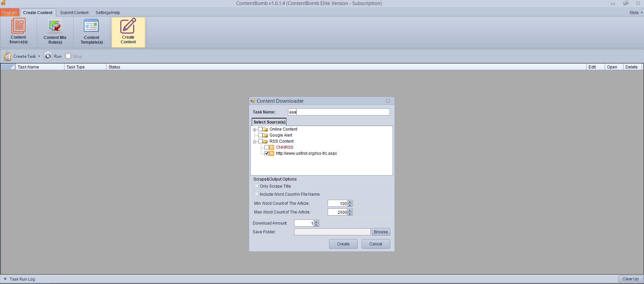Enable the Google Alert checkbox
This screenshot has width=644, height=284.
[260, 135]
